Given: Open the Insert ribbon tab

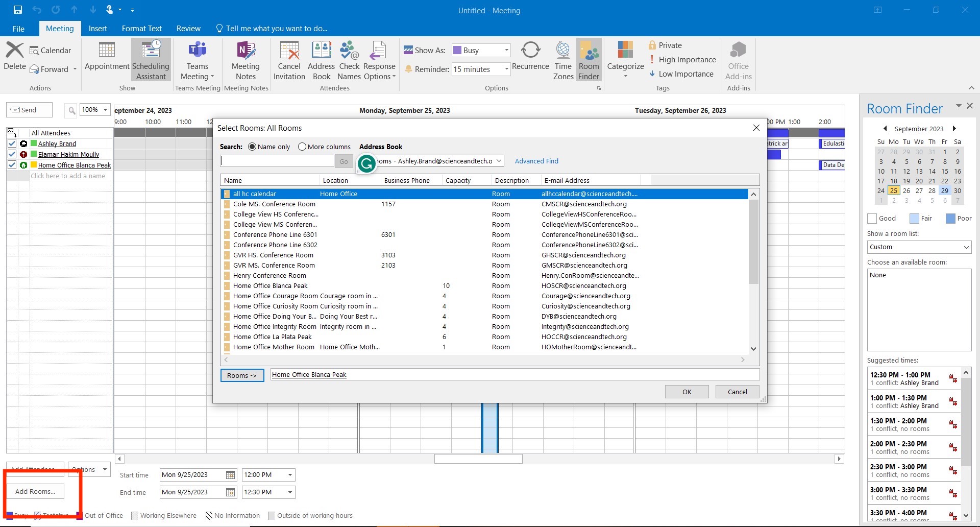Looking at the screenshot, I should (x=97, y=28).
